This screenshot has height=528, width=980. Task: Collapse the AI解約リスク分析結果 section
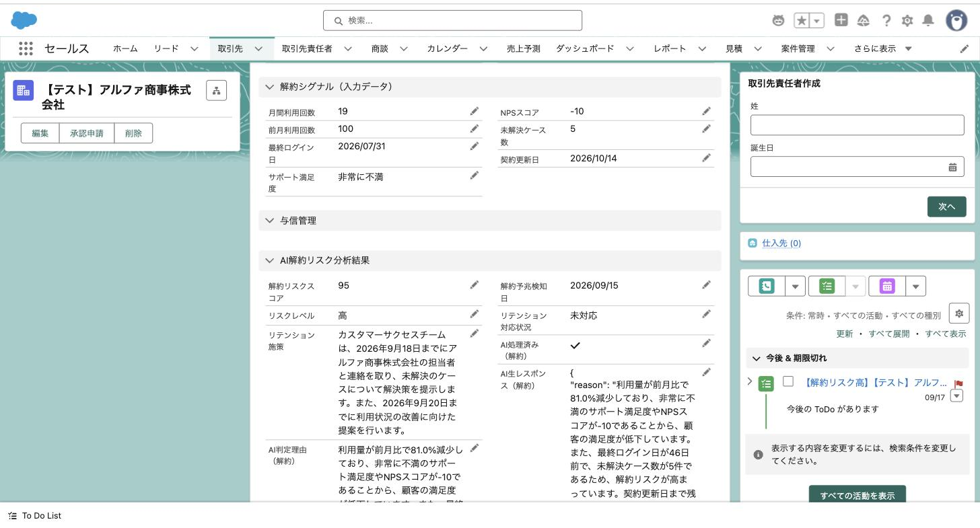click(x=270, y=260)
